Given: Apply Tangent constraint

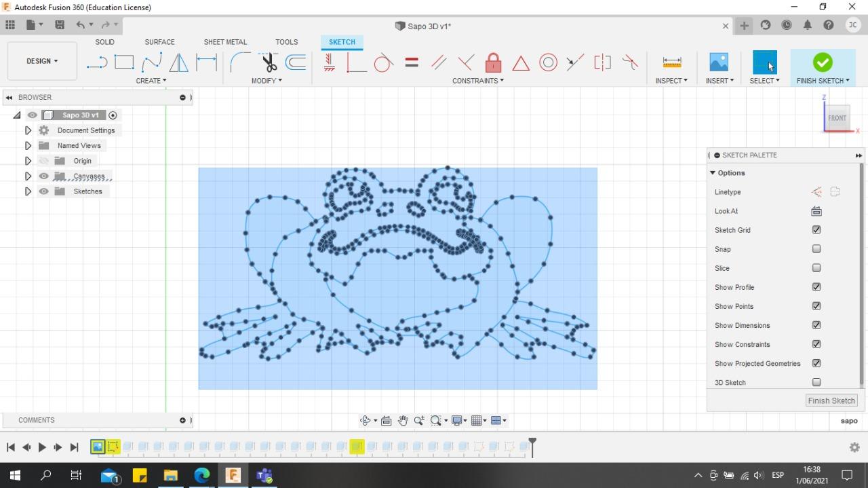Looking at the screenshot, I should pyautogui.click(x=383, y=62).
